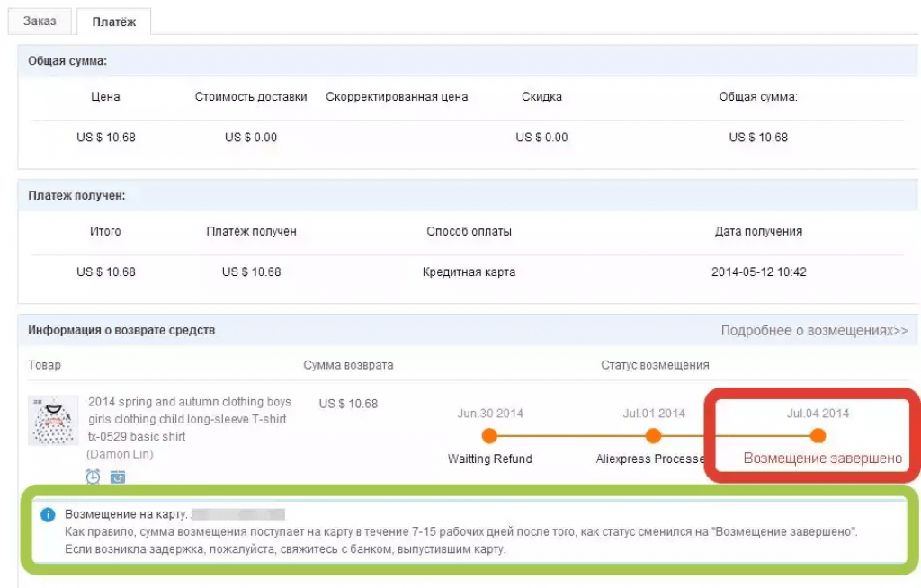The height and width of the screenshot is (588, 921).
Task: Select the Jul.01 2014 Aliexpress Processed marker
Action: coord(653,436)
